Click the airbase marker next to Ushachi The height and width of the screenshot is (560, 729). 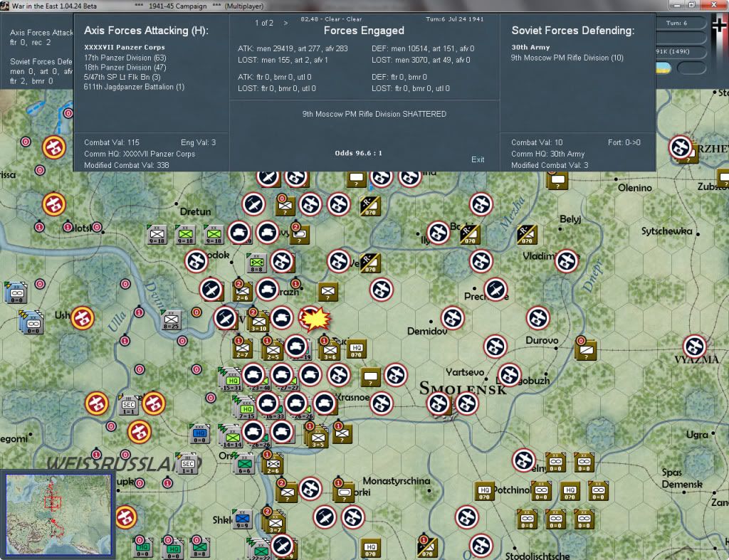point(83,318)
